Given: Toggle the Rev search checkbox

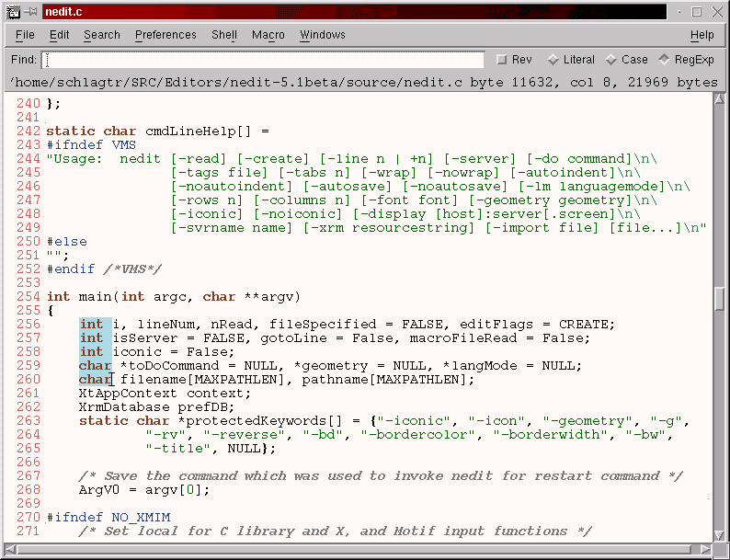Looking at the screenshot, I should pos(515,60).
